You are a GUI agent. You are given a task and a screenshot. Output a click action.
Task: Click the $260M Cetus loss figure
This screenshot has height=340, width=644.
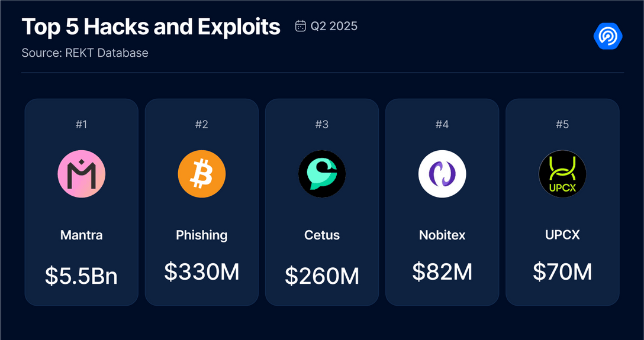point(322,276)
